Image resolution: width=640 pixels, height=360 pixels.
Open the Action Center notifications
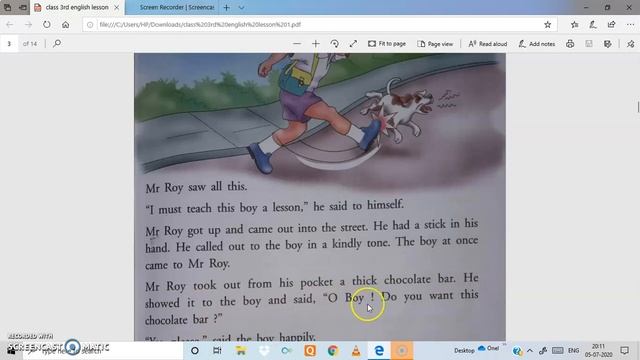[x=624, y=350]
